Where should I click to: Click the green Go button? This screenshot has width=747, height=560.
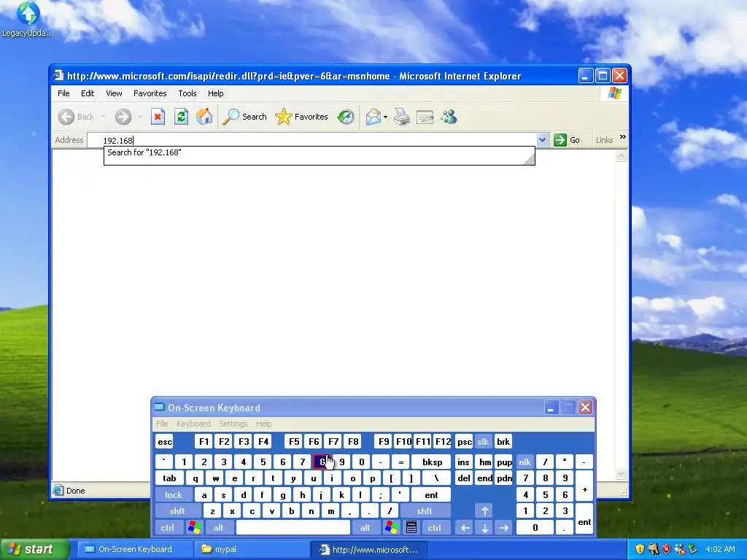coord(567,140)
